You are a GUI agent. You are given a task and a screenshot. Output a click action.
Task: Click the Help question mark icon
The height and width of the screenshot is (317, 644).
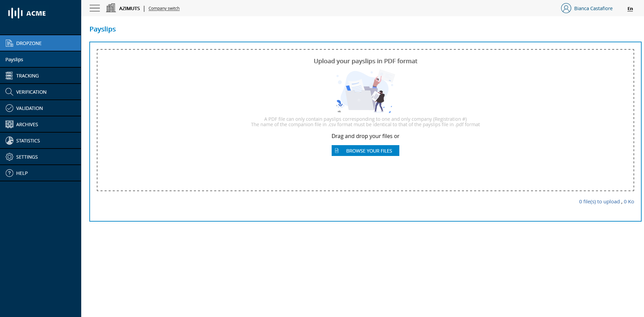[x=9, y=173]
